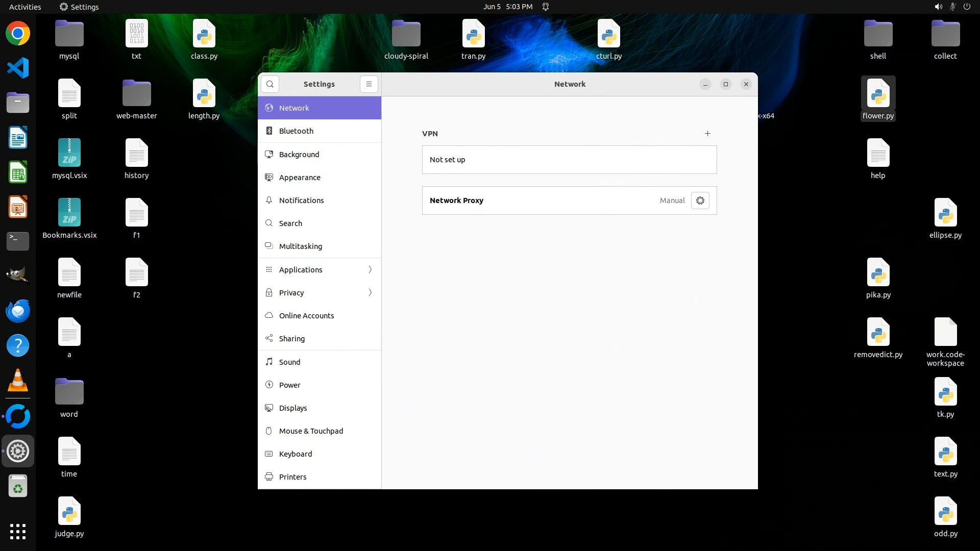Add a VPN with plus button
The width and height of the screenshot is (980, 551).
(x=707, y=134)
